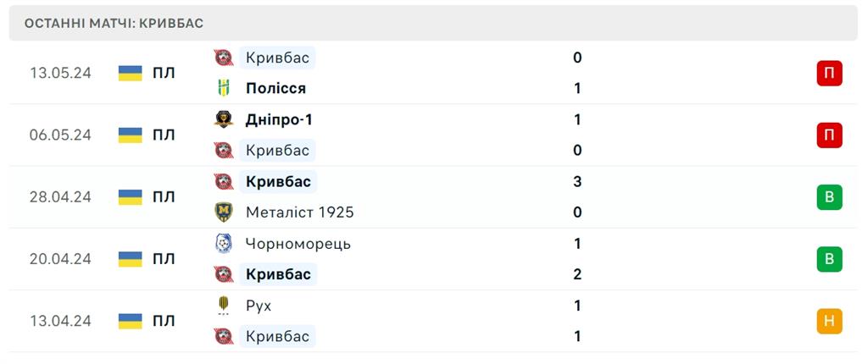This screenshot has height=364, width=868.
Task: Click red loss badge for 13.05.24 match
Action: click(829, 74)
